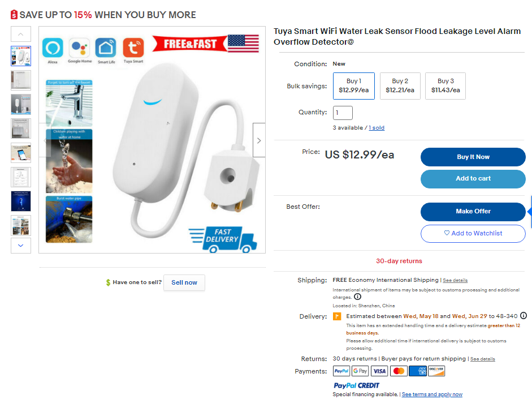
Task: Click the Sell now button
Action: (184, 282)
